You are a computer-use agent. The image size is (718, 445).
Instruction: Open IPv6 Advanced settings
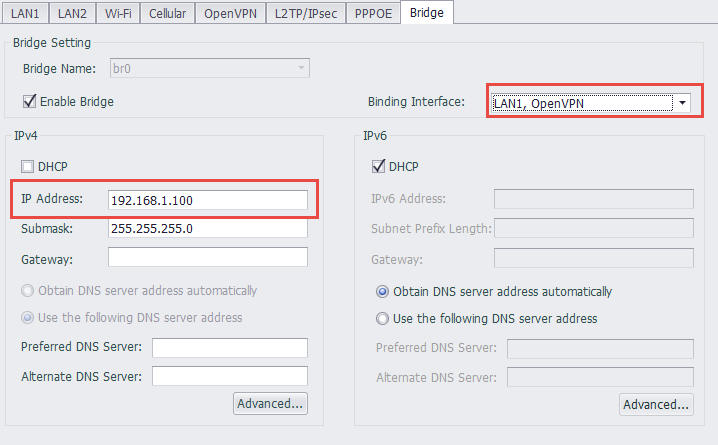click(x=656, y=404)
